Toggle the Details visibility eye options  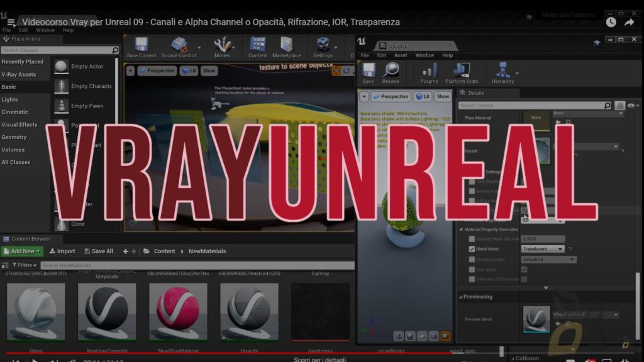tap(633, 106)
